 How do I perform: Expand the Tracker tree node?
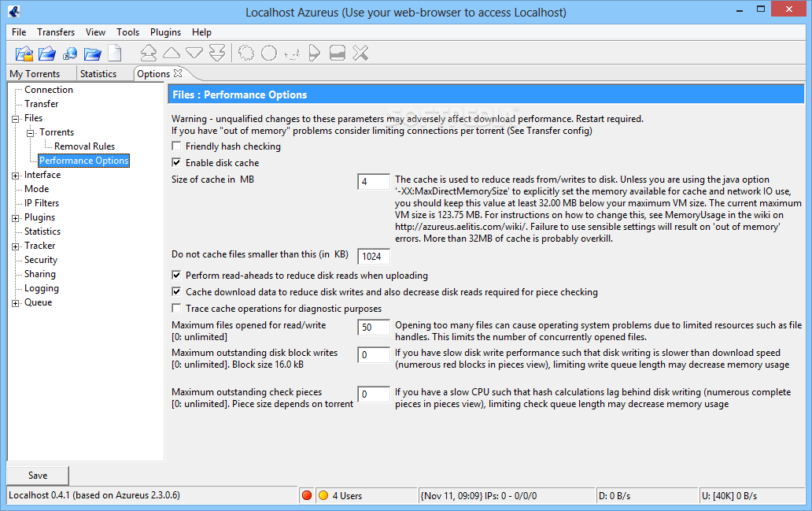(x=16, y=246)
